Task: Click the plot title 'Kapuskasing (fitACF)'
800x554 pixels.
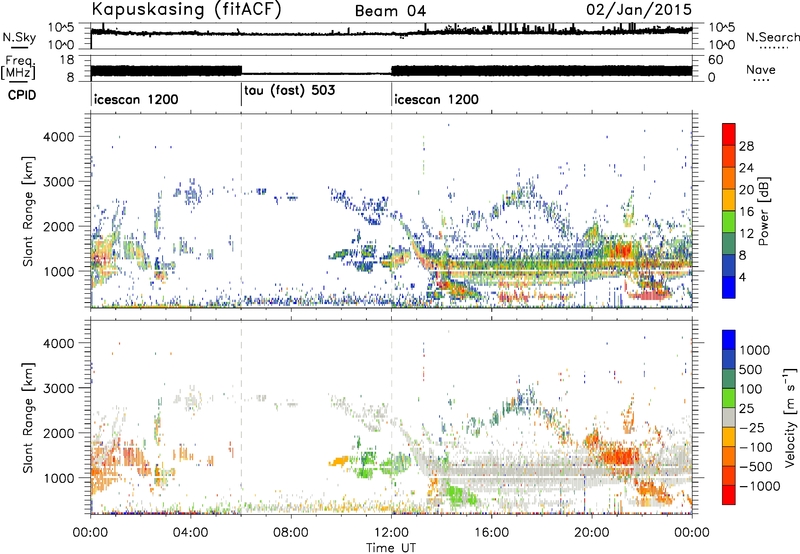Action: click(186, 9)
